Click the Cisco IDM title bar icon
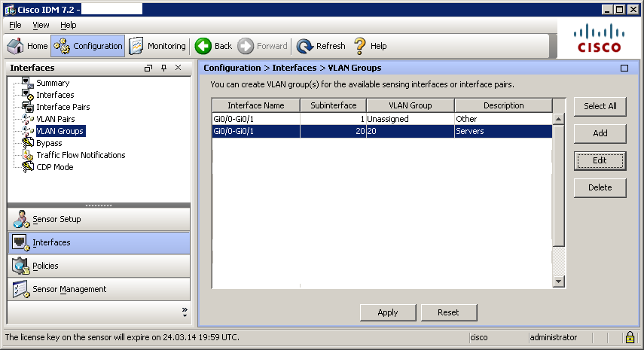 click(10, 10)
